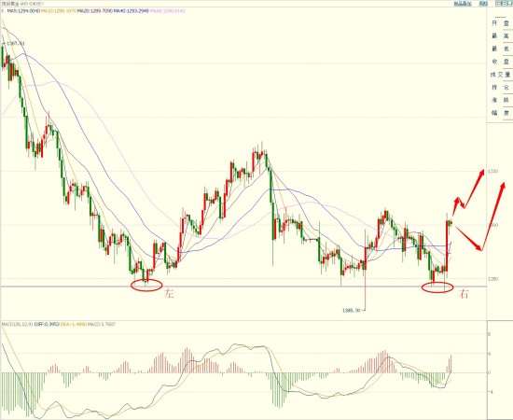The height and width of the screenshot is (420, 513).
Task: Click the red circle marked 左
Action: pyautogui.click(x=146, y=285)
